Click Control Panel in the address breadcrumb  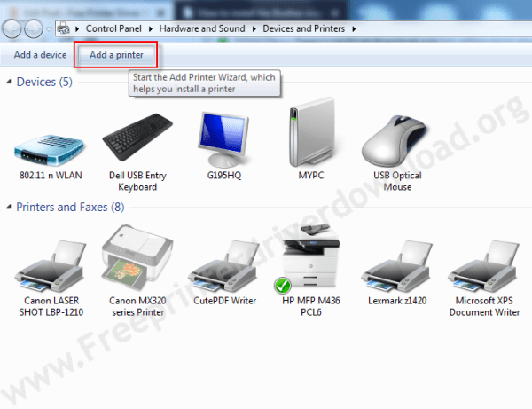tap(113, 28)
